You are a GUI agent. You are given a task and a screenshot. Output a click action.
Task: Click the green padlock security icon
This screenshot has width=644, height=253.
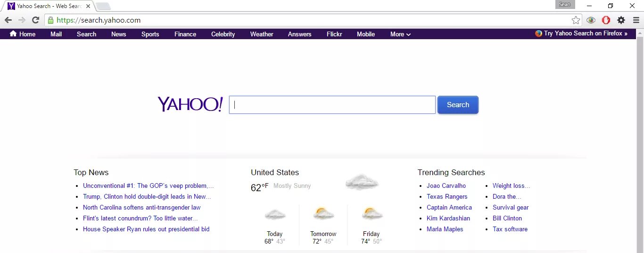pos(50,20)
